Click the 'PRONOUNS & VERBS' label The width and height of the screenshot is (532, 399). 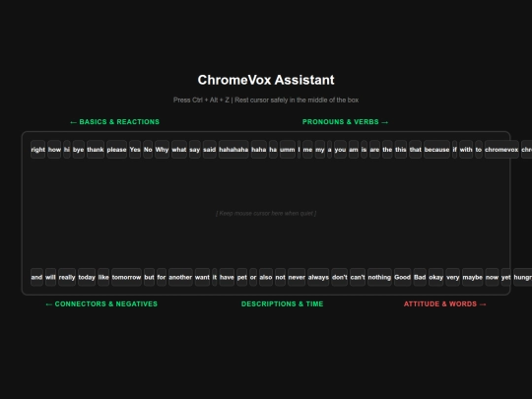(x=345, y=122)
